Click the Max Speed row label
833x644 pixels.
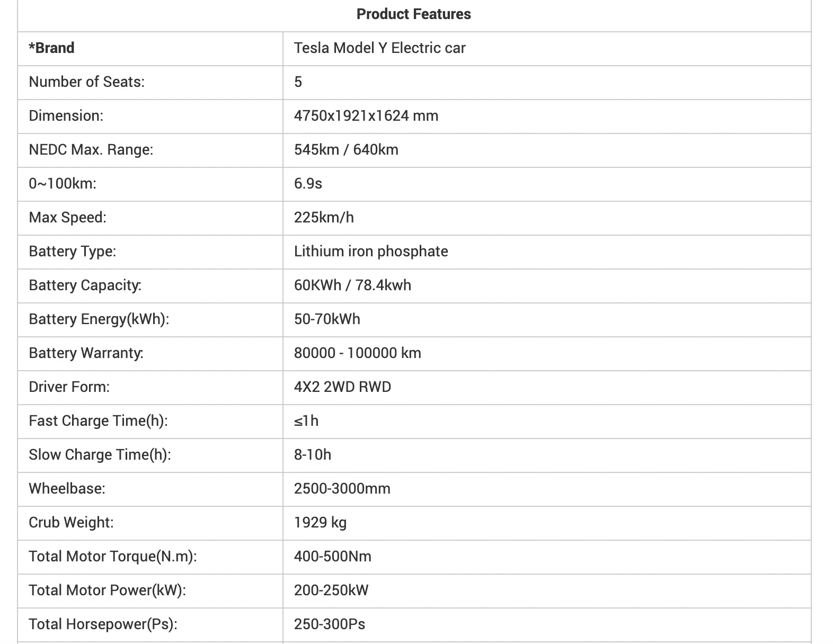point(67,218)
